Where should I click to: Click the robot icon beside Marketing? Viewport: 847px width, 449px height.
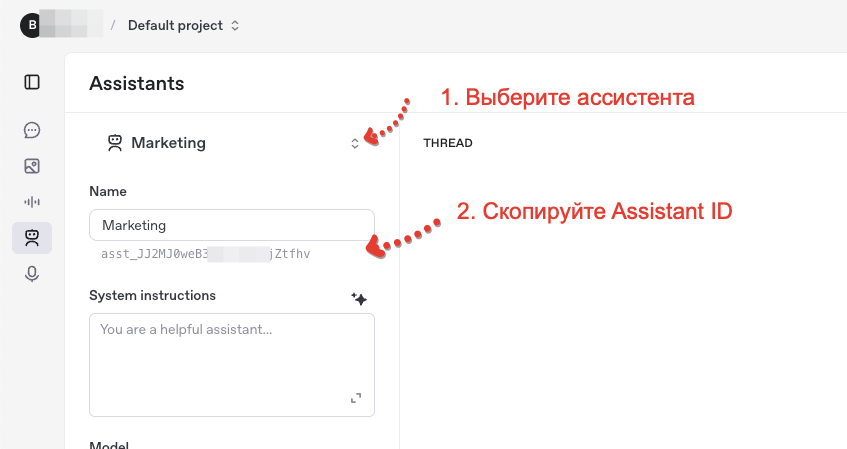[x=115, y=143]
